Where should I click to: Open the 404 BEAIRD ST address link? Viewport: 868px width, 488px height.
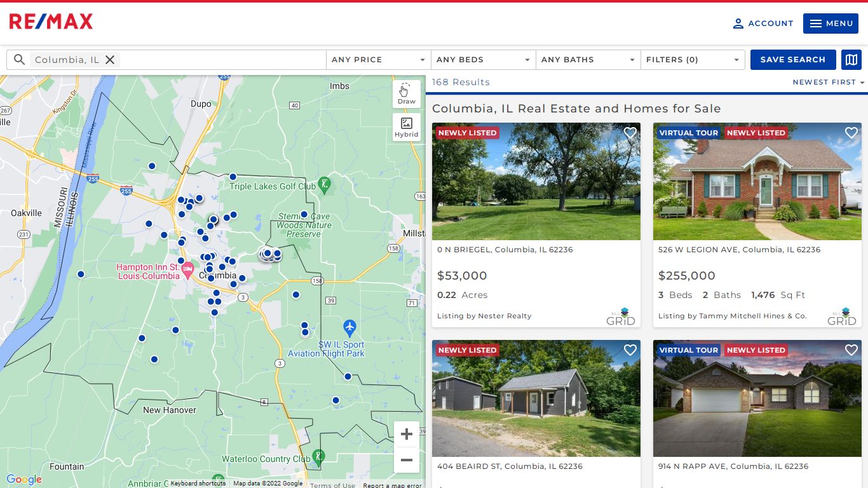510,466
